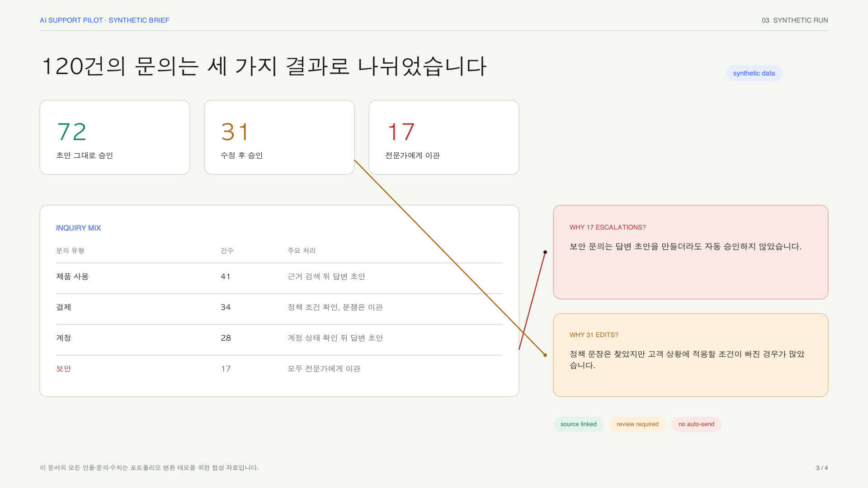The width and height of the screenshot is (868, 488).
Task: Select the red 보안 row label
Action: pyautogui.click(x=63, y=369)
